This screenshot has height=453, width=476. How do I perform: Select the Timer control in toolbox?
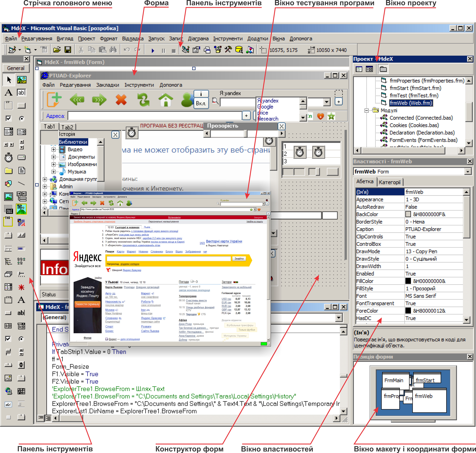coord(9,157)
